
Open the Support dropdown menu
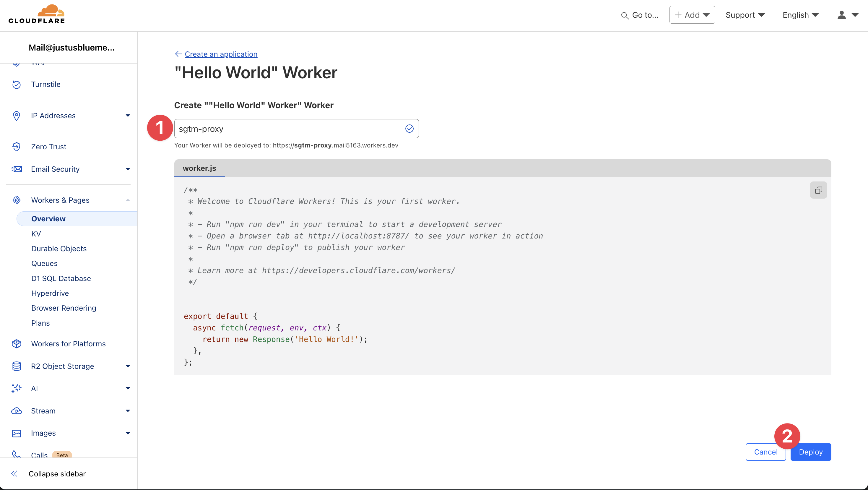pyautogui.click(x=745, y=15)
